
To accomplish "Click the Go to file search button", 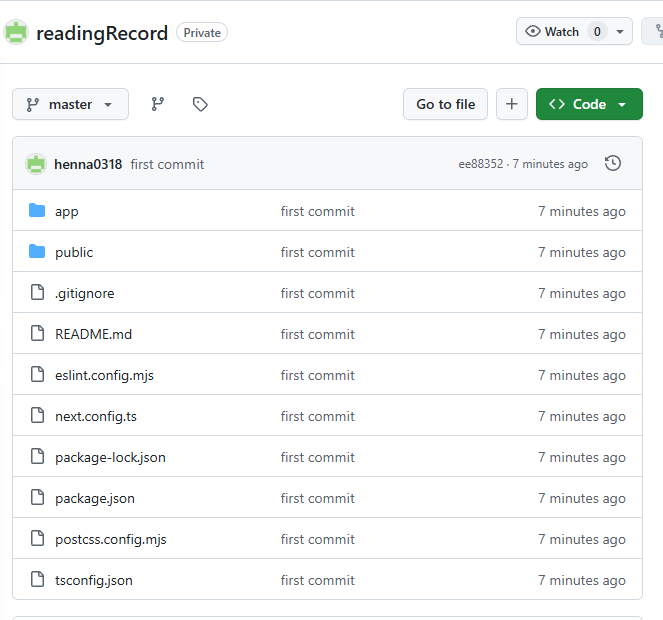I will (x=445, y=104).
